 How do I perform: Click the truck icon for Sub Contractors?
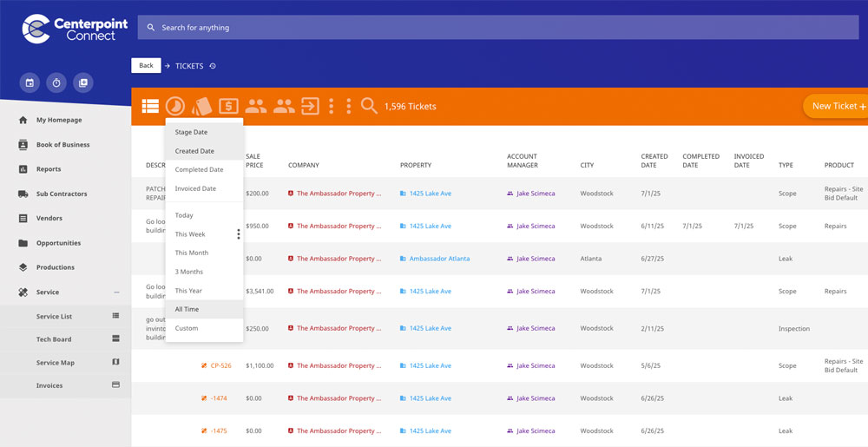pos(23,194)
